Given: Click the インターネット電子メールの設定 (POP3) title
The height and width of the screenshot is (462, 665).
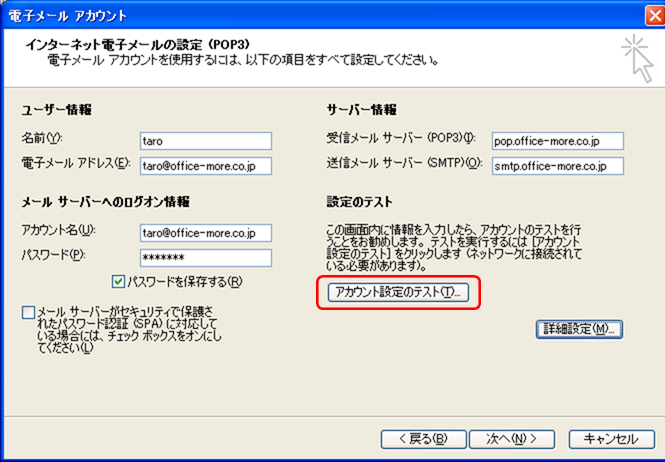Looking at the screenshot, I should coord(138,44).
